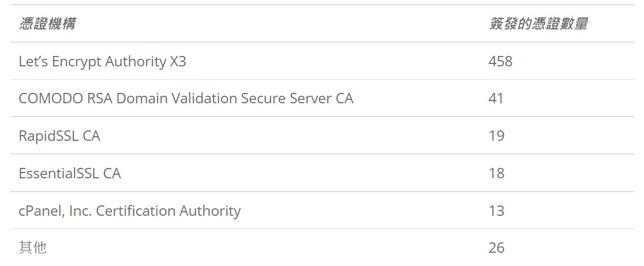This screenshot has width=644, height=266.
Task: Click the 其他 row label
Action: click(x=33, y=248)
